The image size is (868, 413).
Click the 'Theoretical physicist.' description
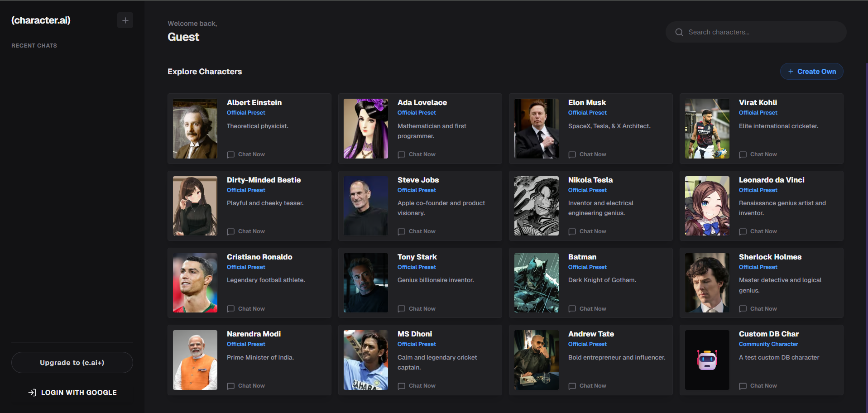tap(258, 126)
